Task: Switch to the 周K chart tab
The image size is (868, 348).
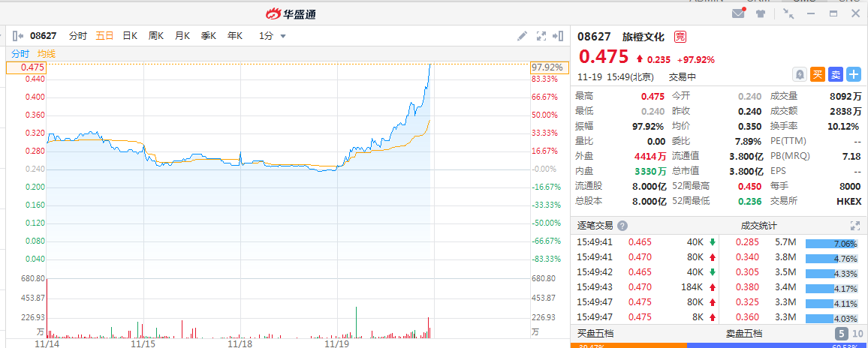Action: 155,36
